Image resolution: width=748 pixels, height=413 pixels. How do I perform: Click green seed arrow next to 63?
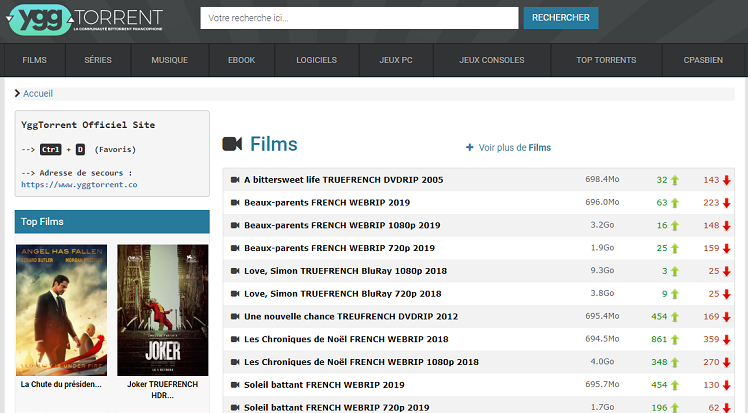675,203
